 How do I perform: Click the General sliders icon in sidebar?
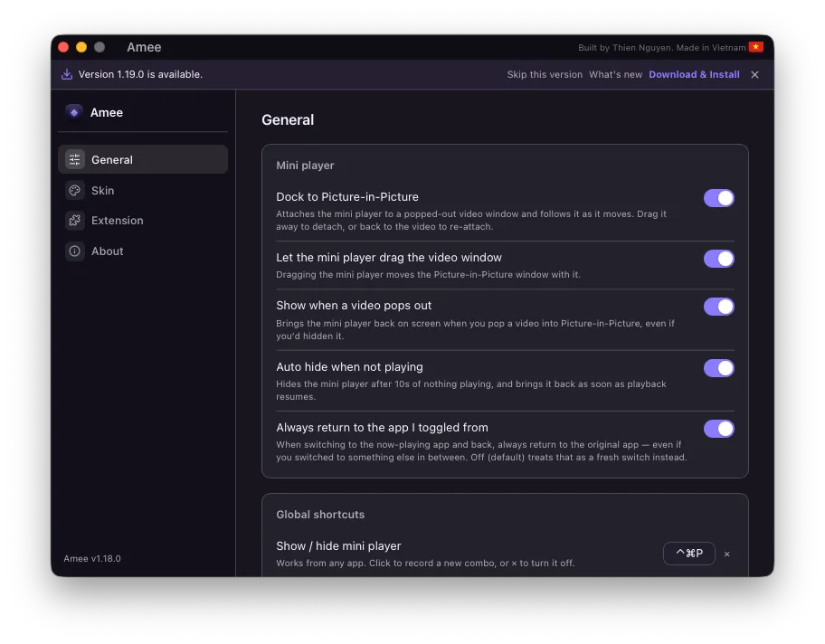[75, 159]
